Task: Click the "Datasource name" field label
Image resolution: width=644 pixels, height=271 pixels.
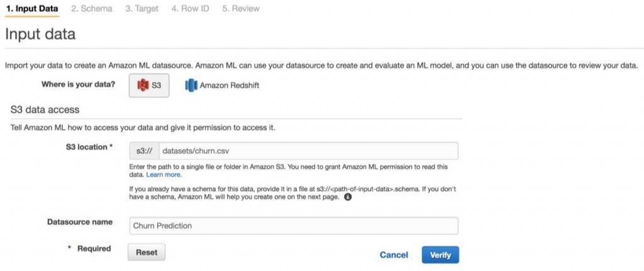Action: point(80,222)
